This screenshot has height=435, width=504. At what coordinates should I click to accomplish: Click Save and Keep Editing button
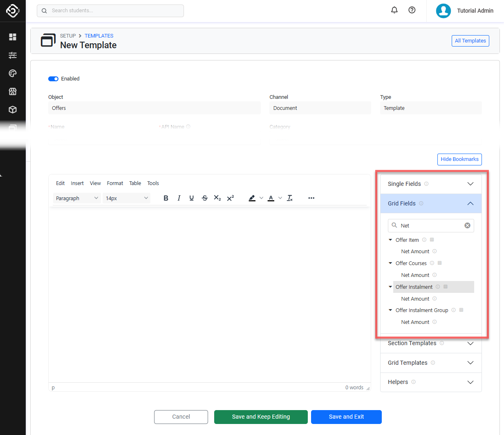(261, 417)
